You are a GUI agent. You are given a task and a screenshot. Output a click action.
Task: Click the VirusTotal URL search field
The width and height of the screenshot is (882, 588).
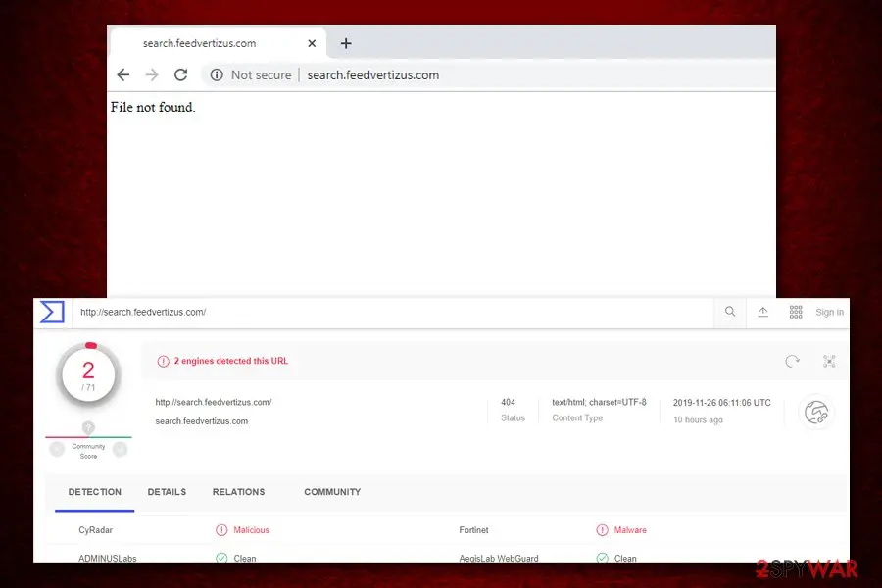click(394, 312)
